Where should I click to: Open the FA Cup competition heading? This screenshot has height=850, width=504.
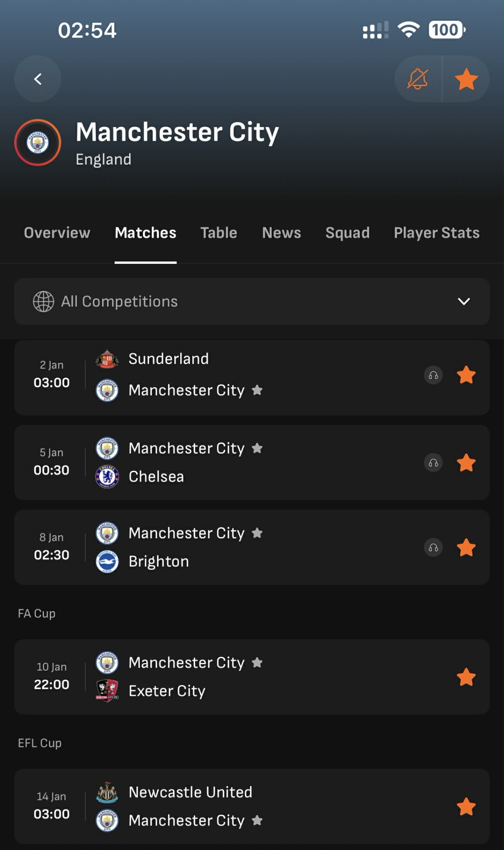37,613
